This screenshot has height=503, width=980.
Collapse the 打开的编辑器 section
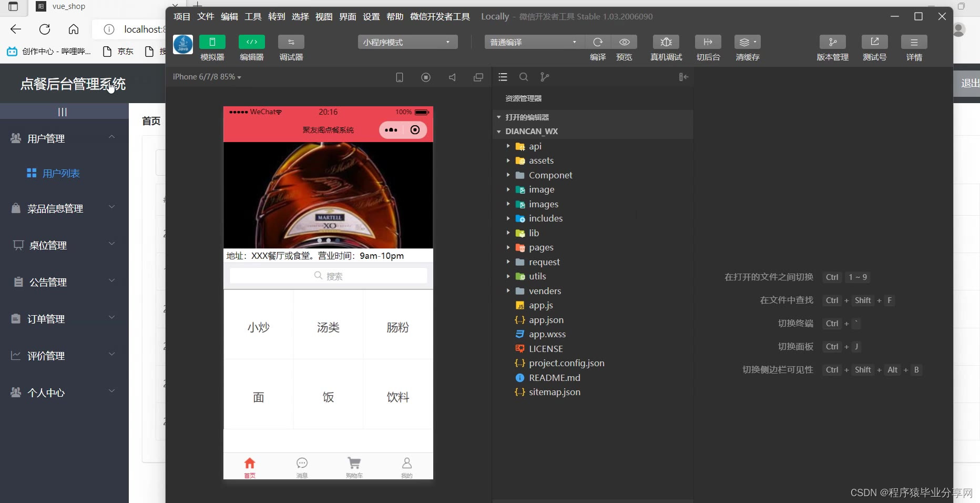coord(593,117)
